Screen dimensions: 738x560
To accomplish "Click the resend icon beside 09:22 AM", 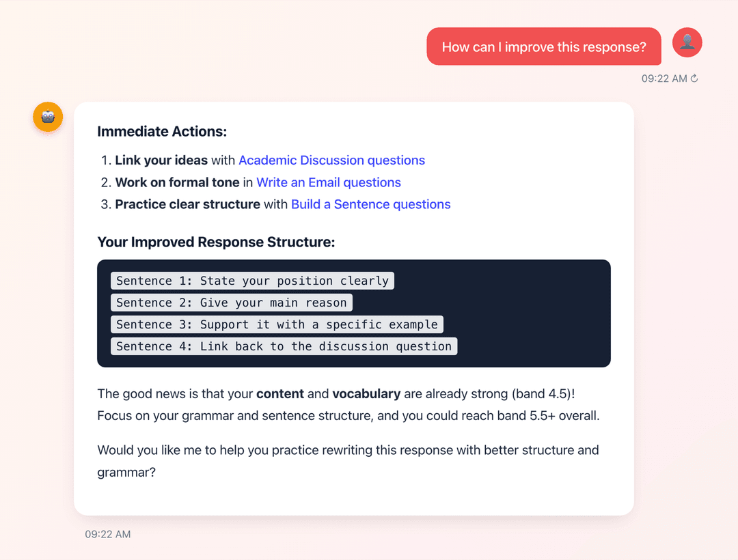I will 694,79.
